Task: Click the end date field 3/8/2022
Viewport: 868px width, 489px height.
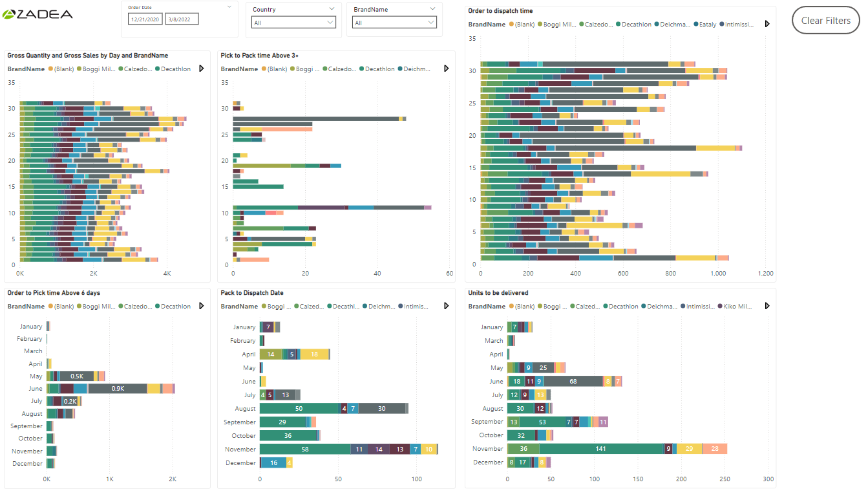Action: point(182,19)
